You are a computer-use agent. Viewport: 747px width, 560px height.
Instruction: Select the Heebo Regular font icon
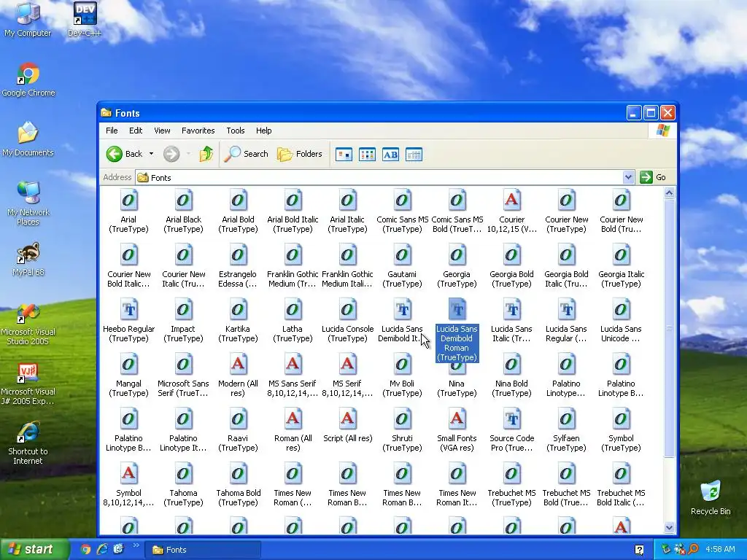[x=128, y=309]
